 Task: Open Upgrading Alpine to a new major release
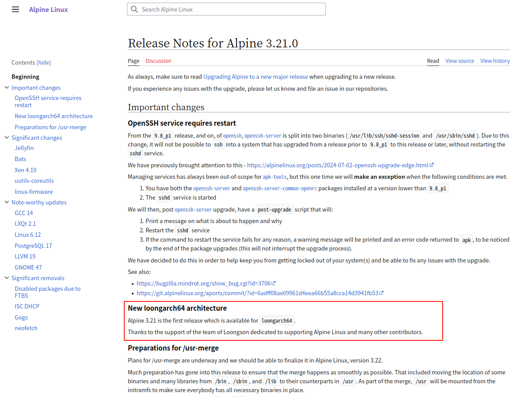click(255, 77)
